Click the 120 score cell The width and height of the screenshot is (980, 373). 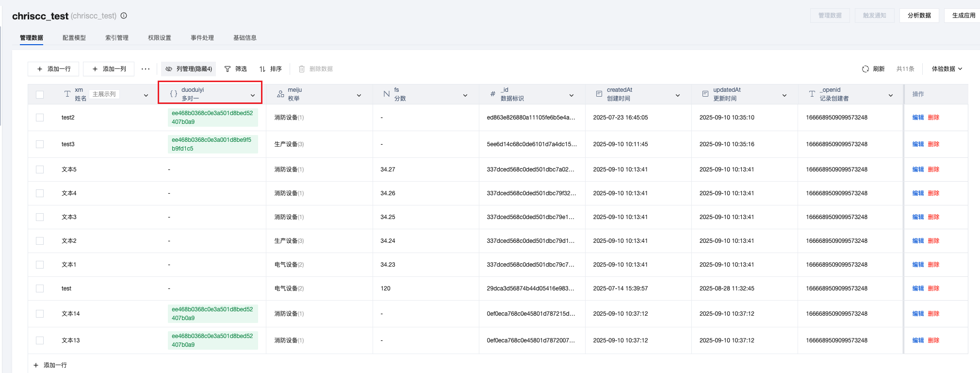click(x=385, y=288)
